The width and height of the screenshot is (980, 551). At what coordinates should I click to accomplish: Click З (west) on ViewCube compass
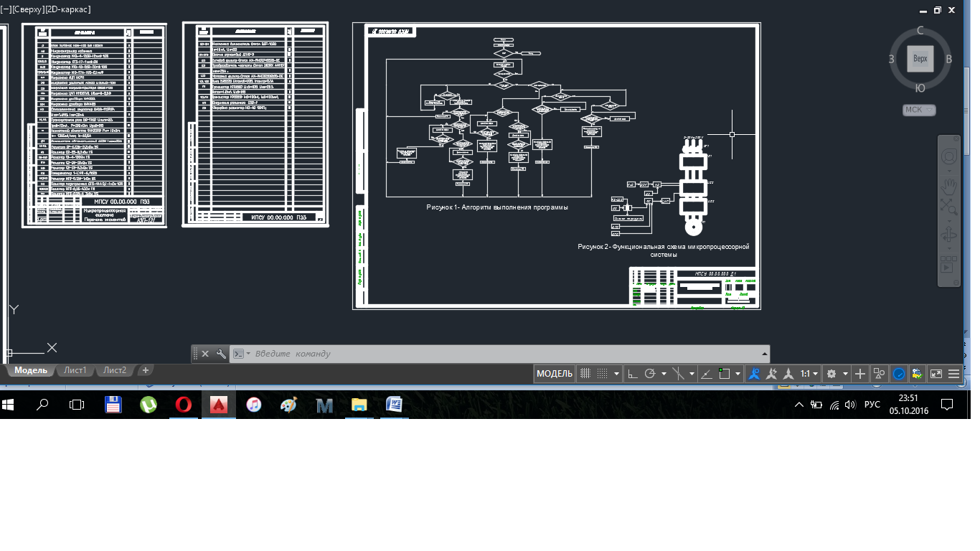click(x=891, y=59)
